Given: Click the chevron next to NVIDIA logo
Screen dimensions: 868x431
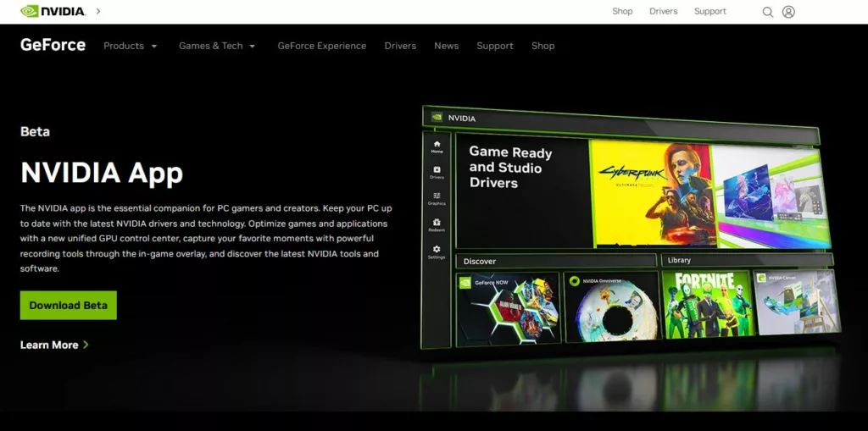Looking at the screenshot, I should click(98, 11).
